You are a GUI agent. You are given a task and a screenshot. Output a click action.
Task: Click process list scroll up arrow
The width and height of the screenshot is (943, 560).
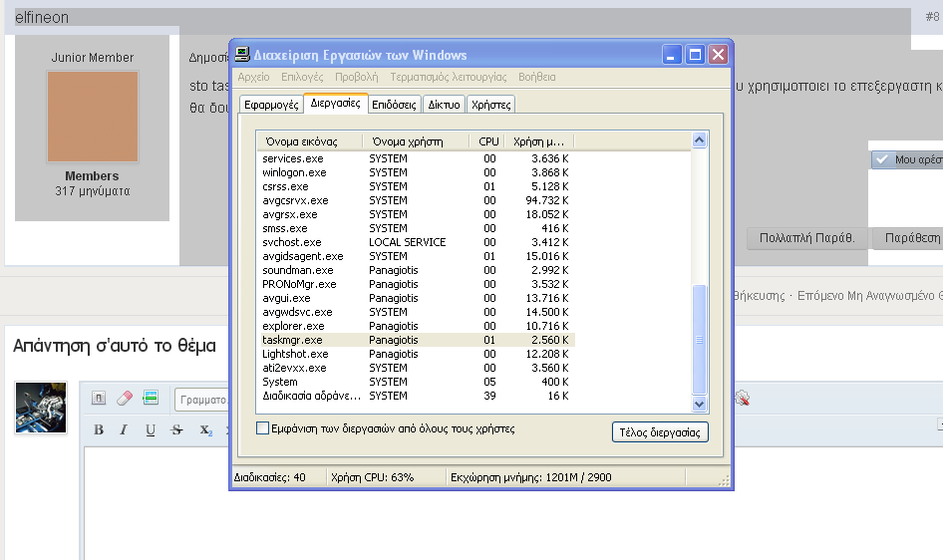click(x=699, y=140)
